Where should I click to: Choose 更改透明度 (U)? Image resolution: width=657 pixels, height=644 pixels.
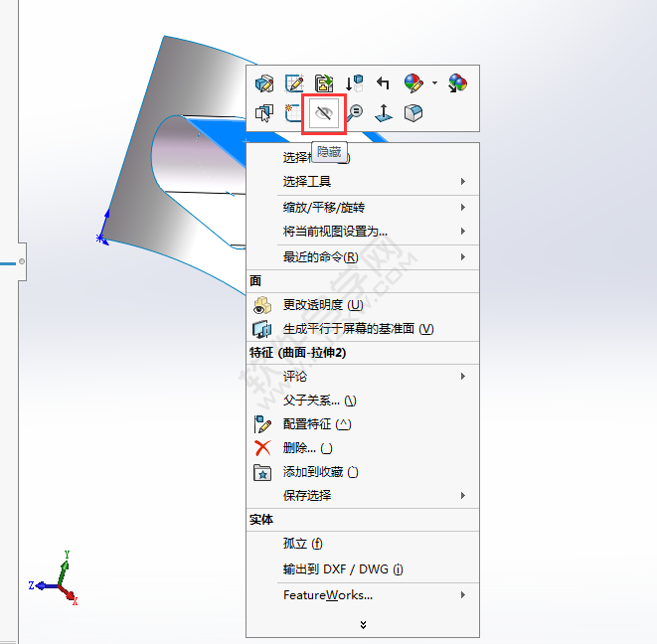[x=363, y=305]
